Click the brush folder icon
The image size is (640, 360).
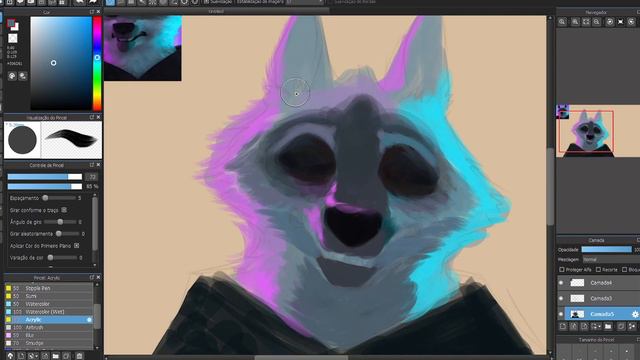coord(56,356)
